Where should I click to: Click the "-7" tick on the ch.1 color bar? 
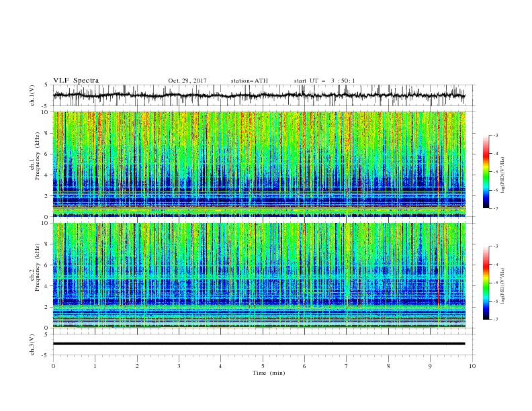tap(496, 208)
